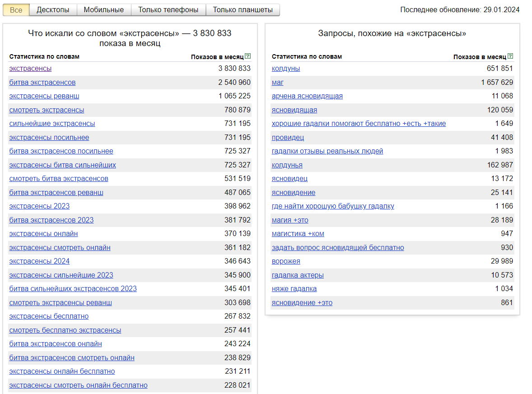Image resolution: width=532 pixels, height=394 pixels.
Task: Open the "экстрасенсы 2024" link
Action: pos(39,261)
